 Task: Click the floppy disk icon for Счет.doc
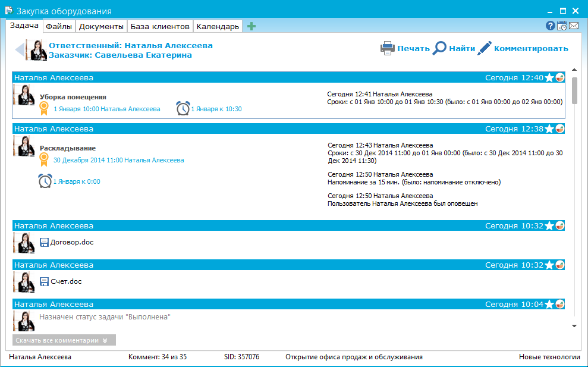pyautogui.click(x=44, y=281)
